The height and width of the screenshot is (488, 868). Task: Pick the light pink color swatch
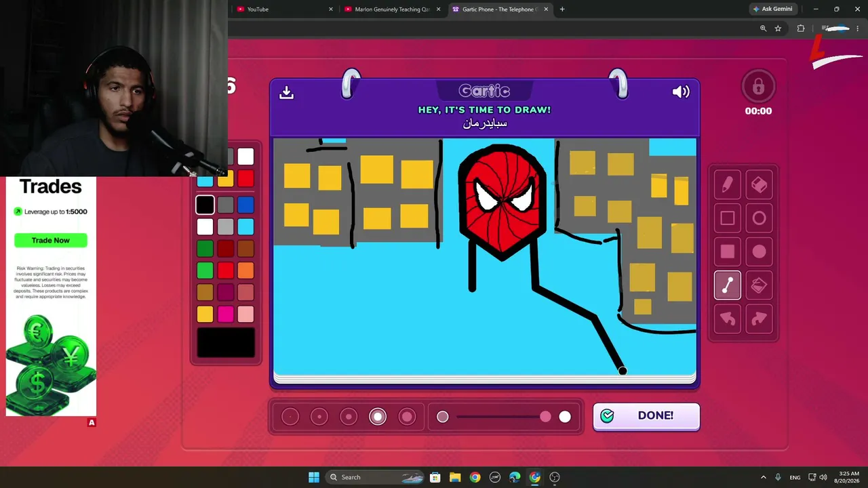click(245, 314)
